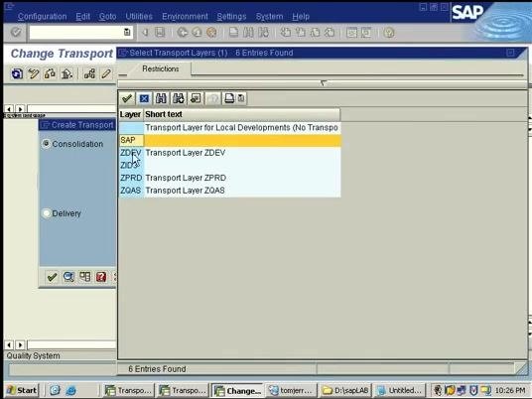Cancel the Select Transport Layers popup with the X icon

144,98
